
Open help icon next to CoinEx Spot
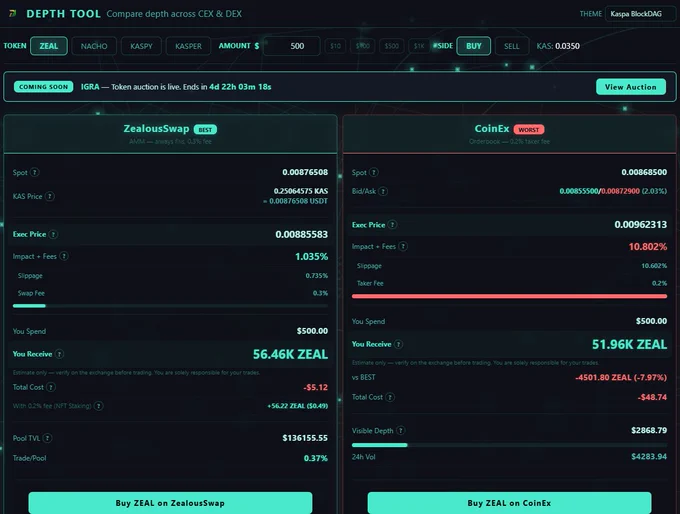coord(374,172)
